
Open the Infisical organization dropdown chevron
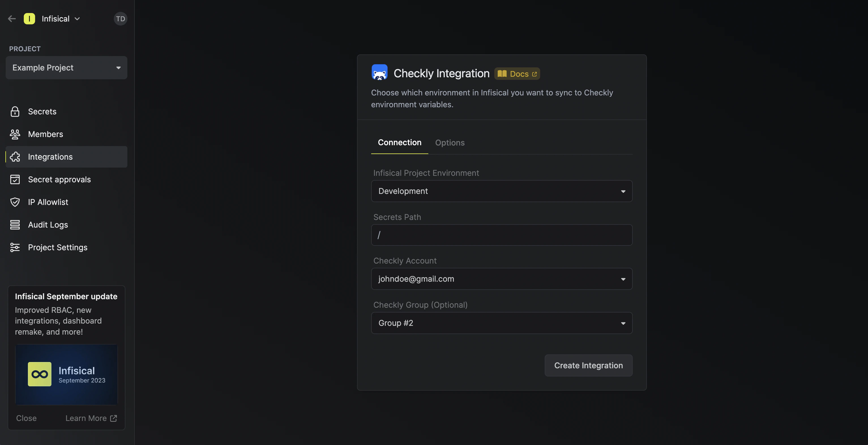point(77,19)
